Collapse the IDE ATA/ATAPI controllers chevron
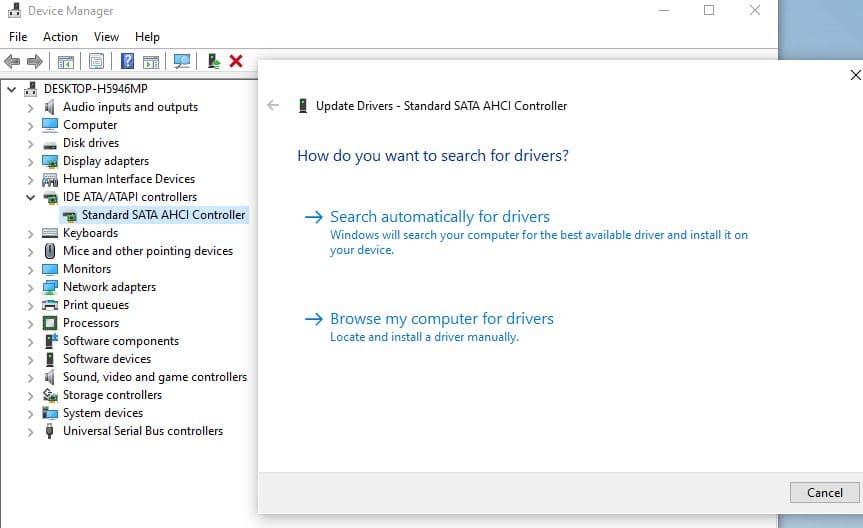This screenshot has height=528, width=863. coord(30,197)
